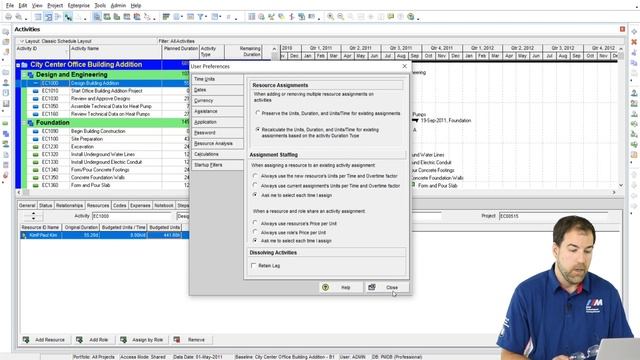Open the File menu
This screenshot has width=640, height=360.
pyautogui.click(x=9, y=5)
